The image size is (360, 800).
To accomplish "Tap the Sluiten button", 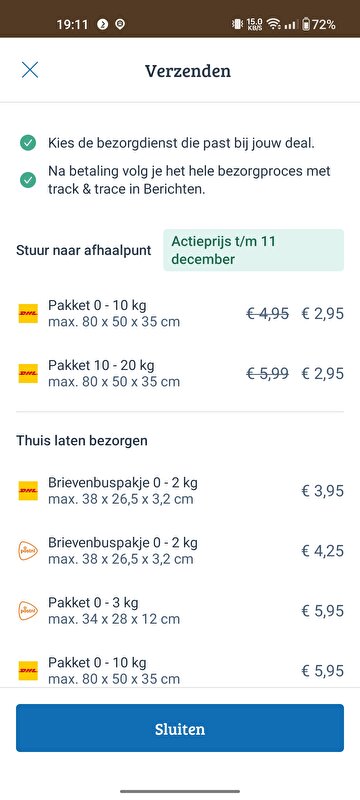I will 180,728.
